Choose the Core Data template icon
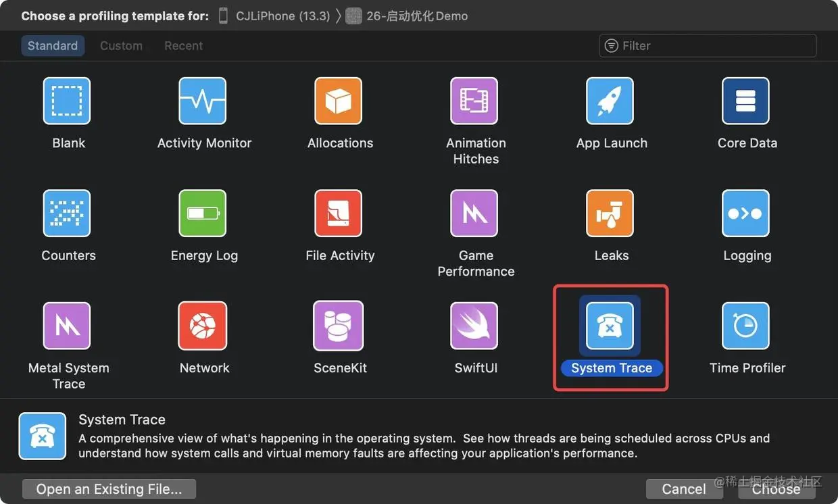The image size is (838, 504). point(745,101)
